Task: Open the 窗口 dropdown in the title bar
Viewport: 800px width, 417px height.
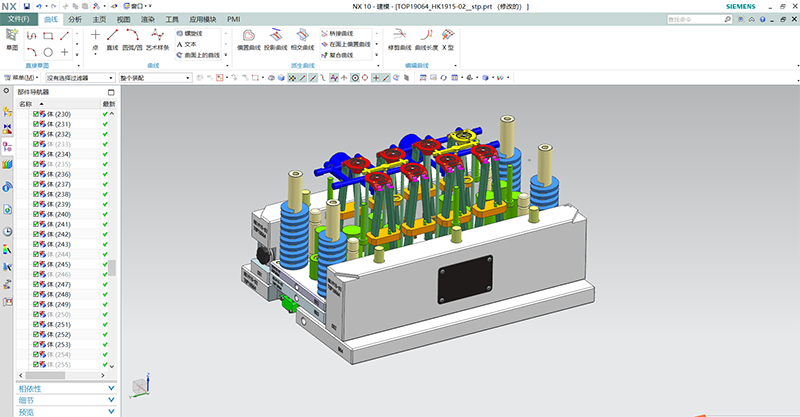Action: (137, 6)
